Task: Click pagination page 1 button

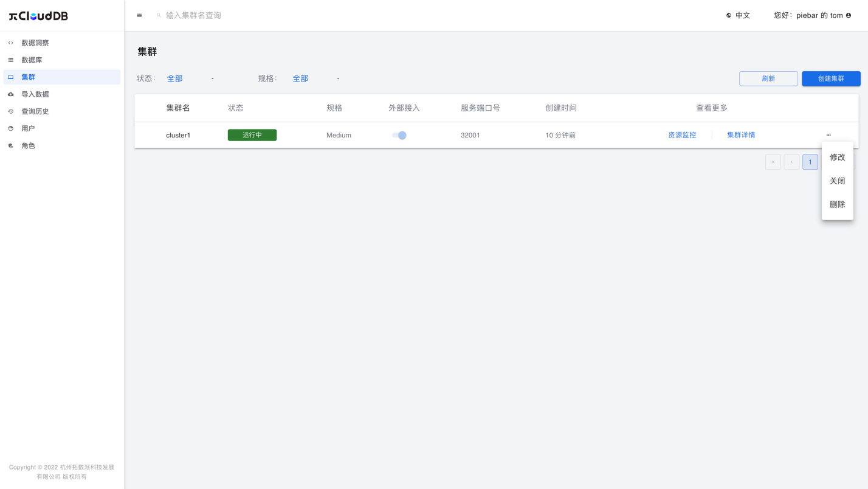Action: pos(810,162)
